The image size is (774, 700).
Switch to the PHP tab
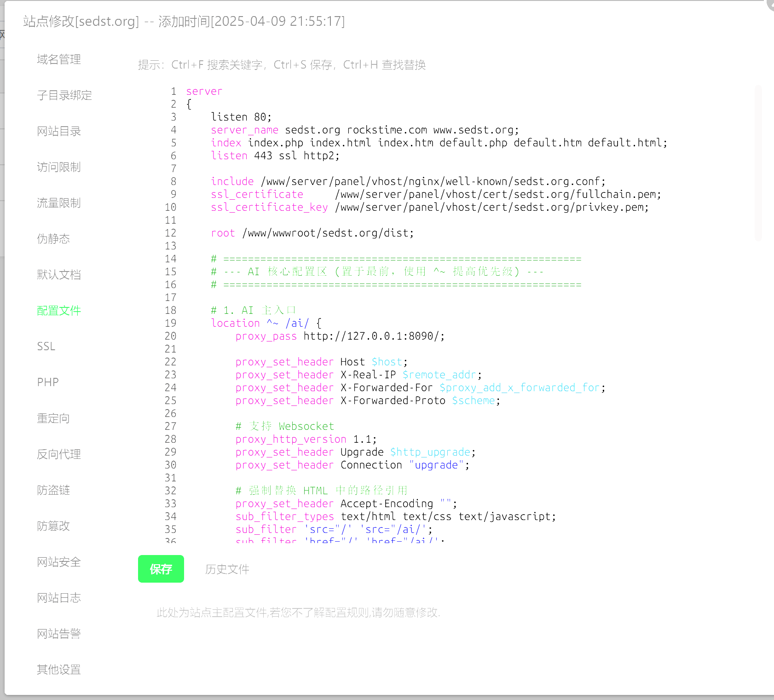click(x=48, y=382)
